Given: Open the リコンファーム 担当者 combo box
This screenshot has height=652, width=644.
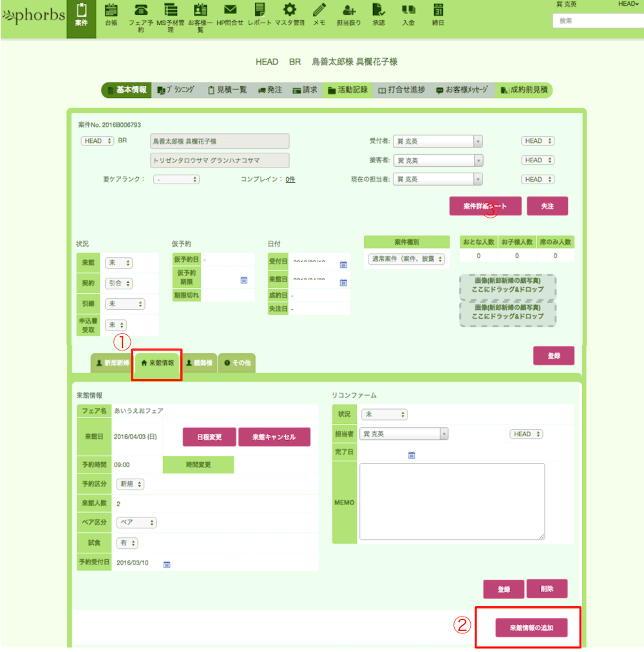Looking at the screenshot, I should tap(404, 434).
